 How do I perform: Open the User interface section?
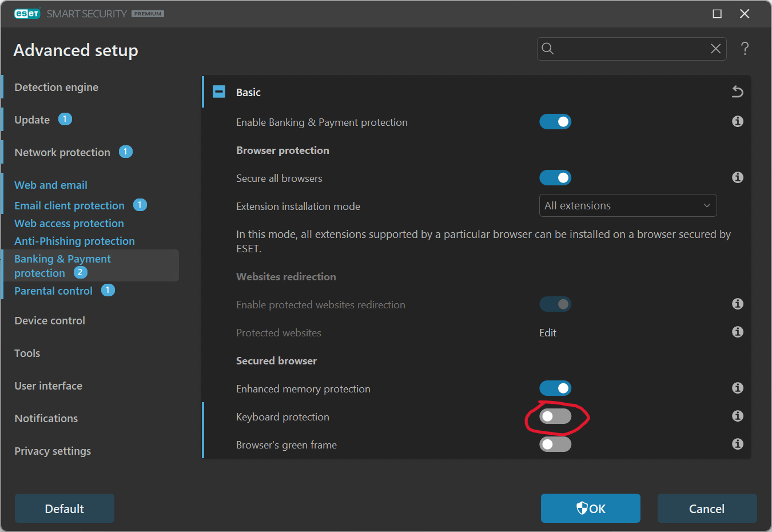(x=48, y=386)
